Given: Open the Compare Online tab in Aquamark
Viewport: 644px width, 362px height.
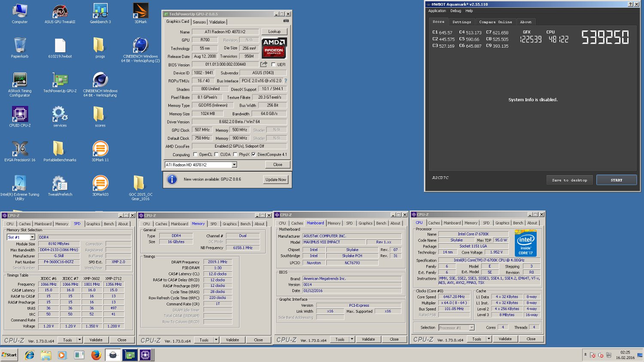Looking at the screenshot, I should coord(495,22).
